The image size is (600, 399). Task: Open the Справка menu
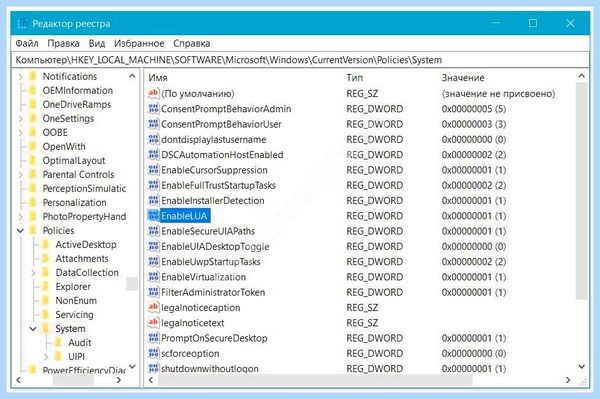(192, 44)
